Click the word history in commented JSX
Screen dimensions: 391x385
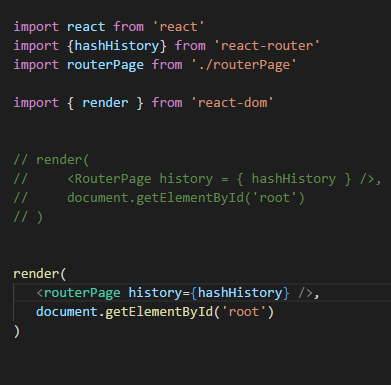186,179
